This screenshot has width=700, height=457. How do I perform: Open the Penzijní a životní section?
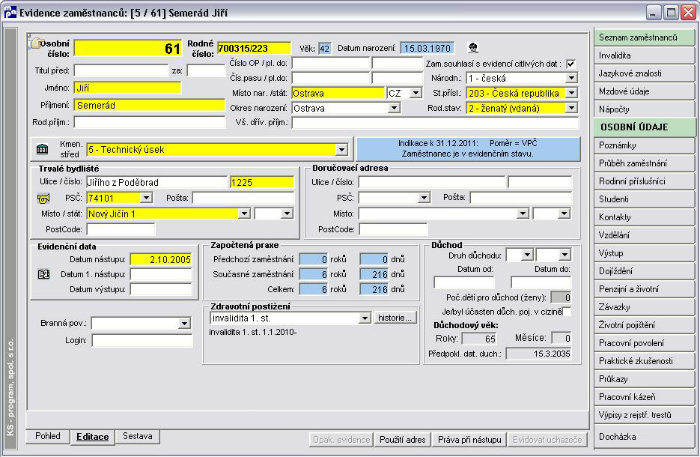[644, 289]
